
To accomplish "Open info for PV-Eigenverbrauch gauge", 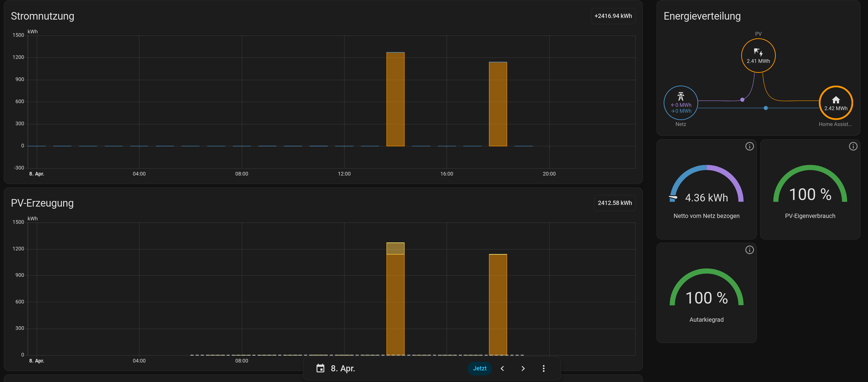I will pos(853,146).
